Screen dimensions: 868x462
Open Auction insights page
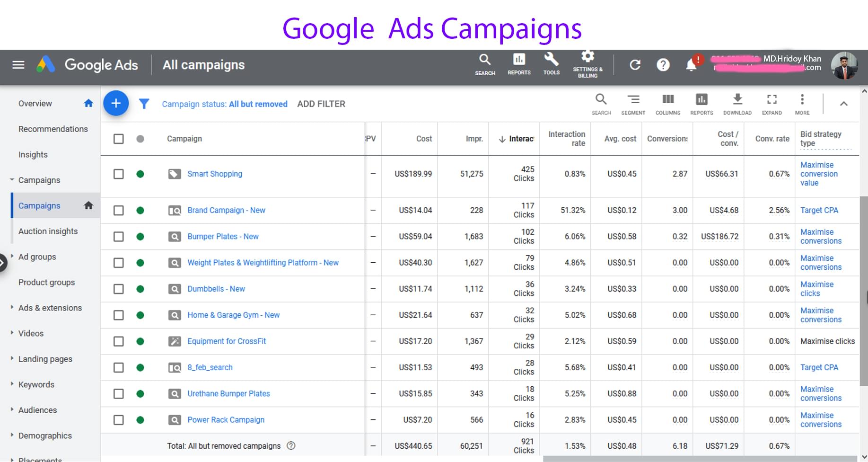click(x=48, y=231)
